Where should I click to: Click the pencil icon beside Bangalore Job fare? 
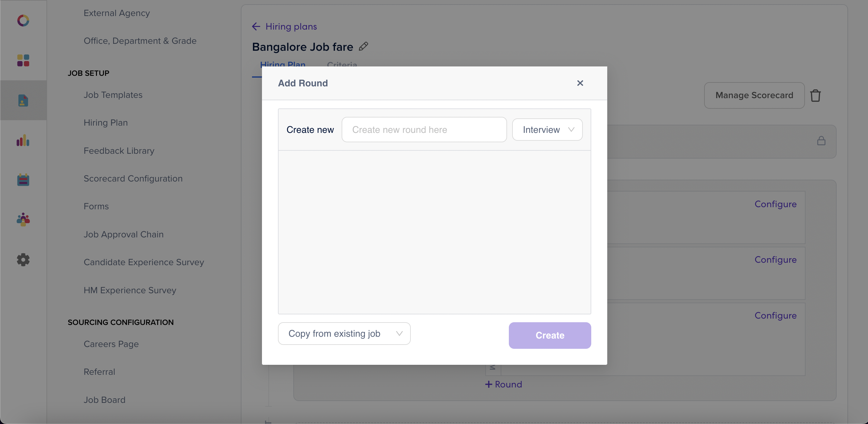point(363,47)
